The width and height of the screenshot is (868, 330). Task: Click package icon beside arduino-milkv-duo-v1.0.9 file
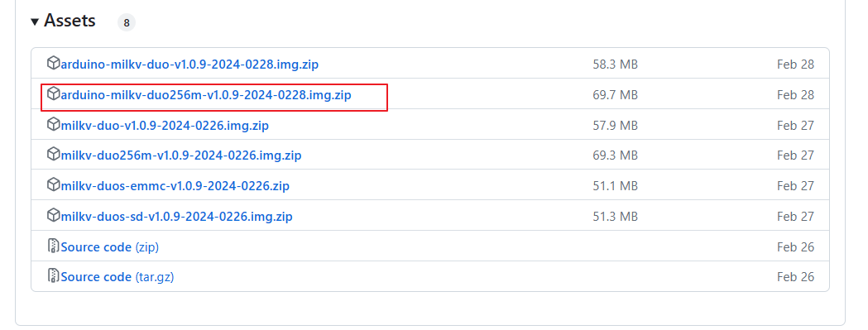tap(53, 63)
